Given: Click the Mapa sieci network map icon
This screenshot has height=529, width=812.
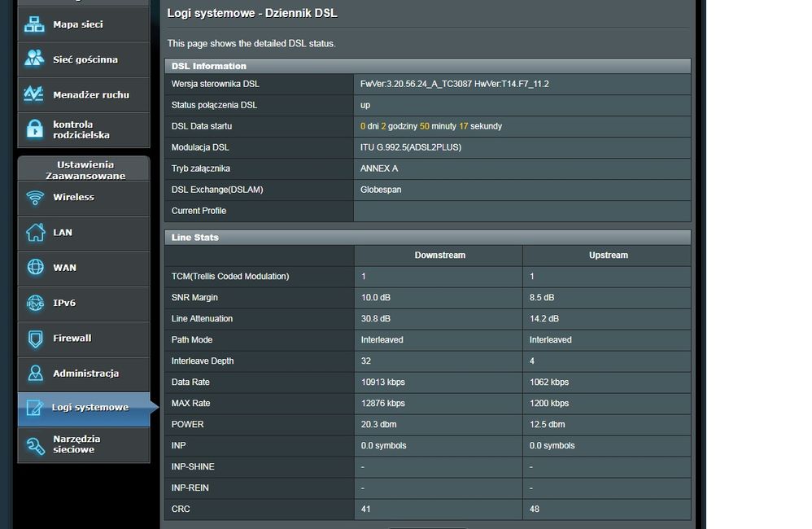Looking at the screenshot, I should 34,24.
